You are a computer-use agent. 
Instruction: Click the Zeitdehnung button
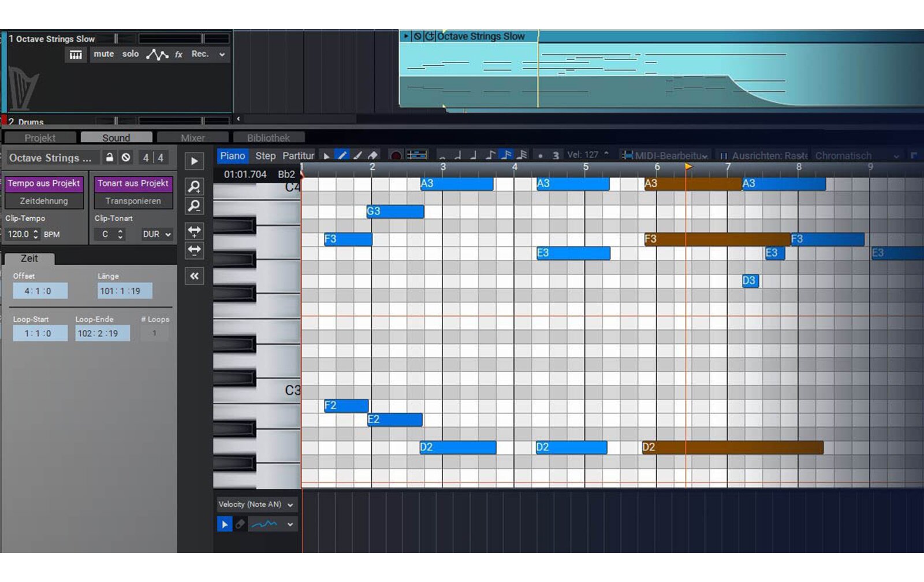(x=44, y=201)
